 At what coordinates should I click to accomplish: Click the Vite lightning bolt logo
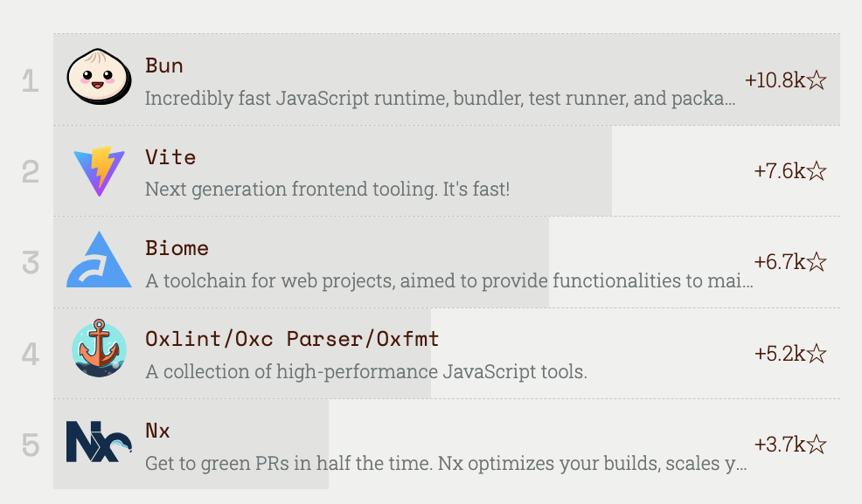coord(99,170)
